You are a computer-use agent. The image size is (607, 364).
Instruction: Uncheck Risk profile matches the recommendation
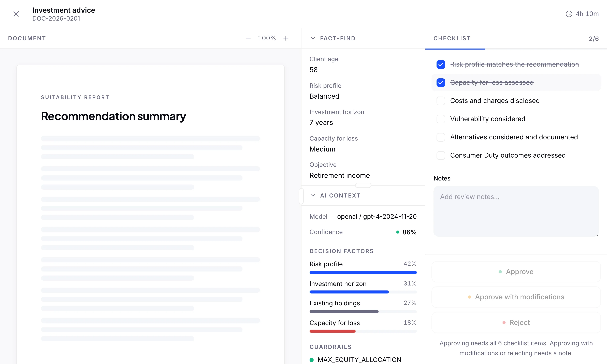tap(441, 64)
